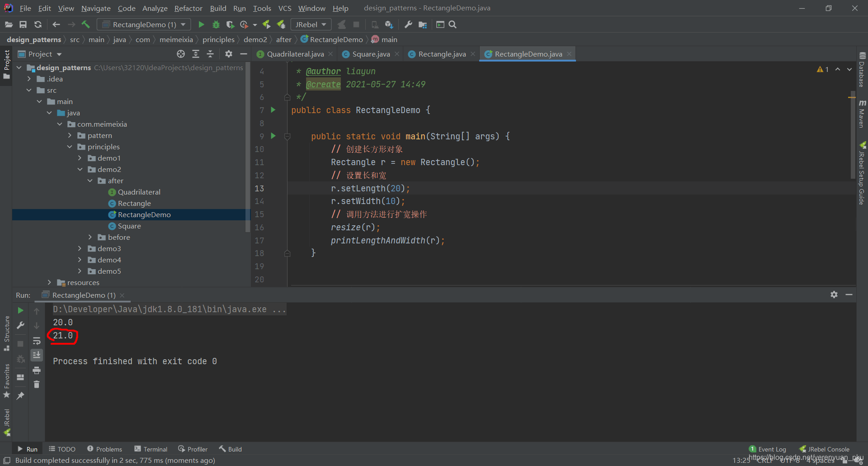Open Project Structure settings wrench icon
Viewport: 868px width, 466px height.
(x=408, y=24)
